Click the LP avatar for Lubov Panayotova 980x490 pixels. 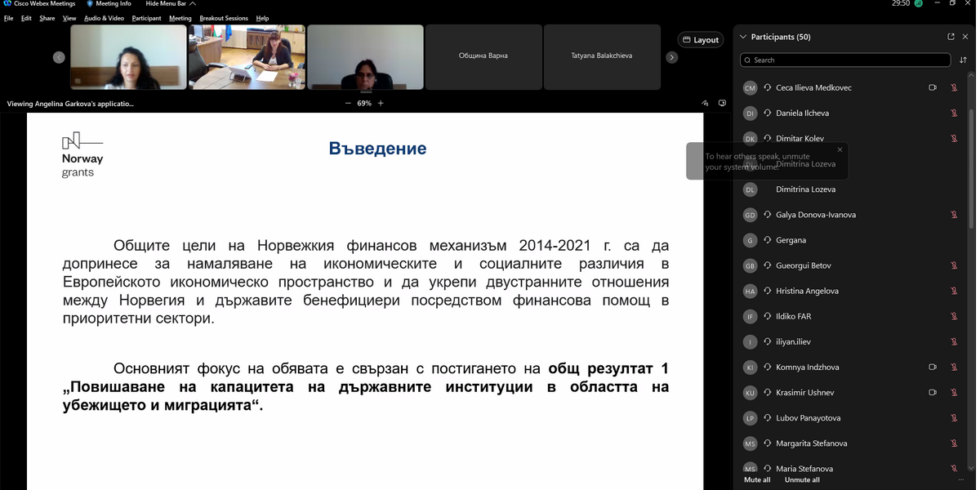[x=751, y=417]
